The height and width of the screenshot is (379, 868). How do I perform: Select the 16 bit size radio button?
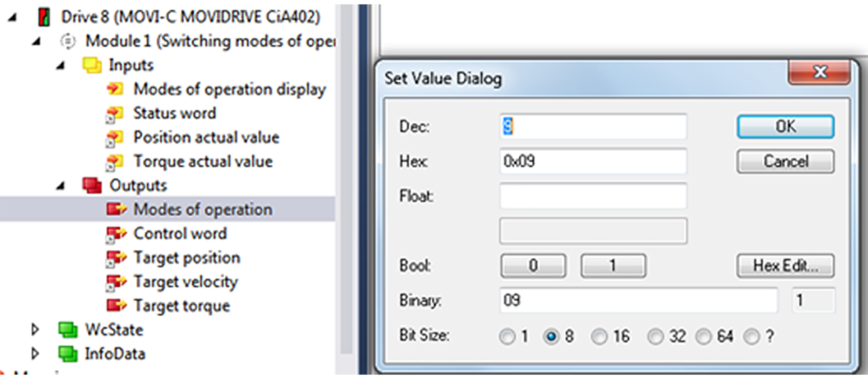599,336
